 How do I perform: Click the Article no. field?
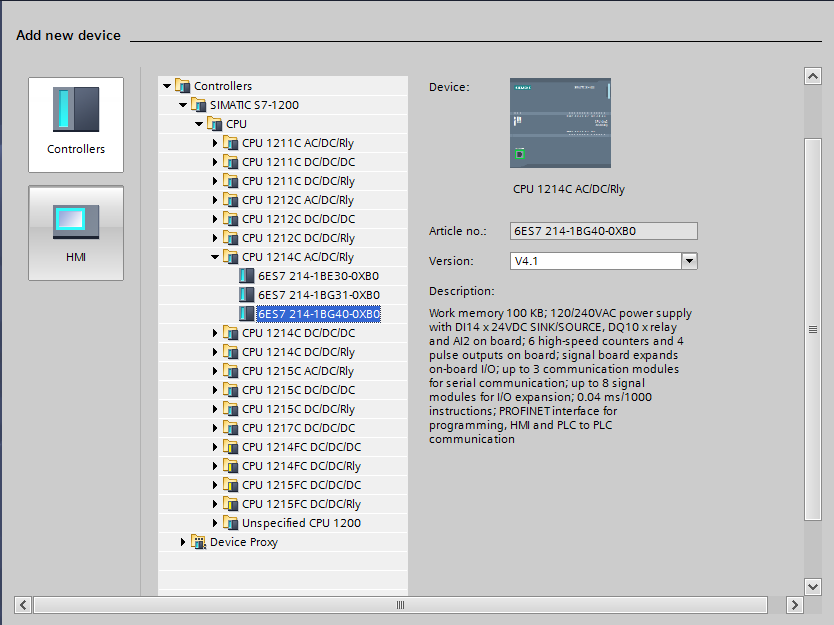604,231
